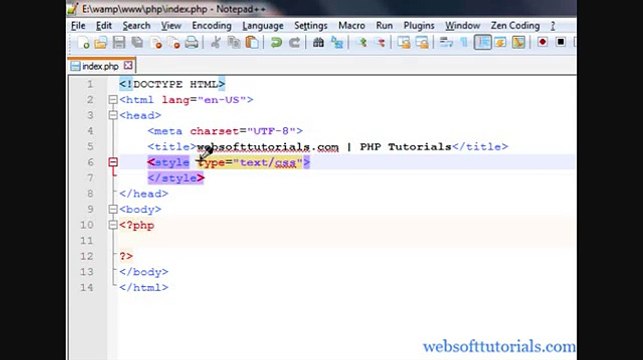Click the <!DOCTYPE HTML> text on line 1

pos(172,84)
